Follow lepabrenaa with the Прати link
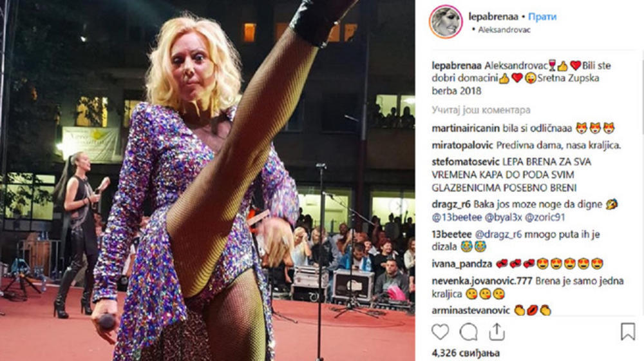 (542, 17)
